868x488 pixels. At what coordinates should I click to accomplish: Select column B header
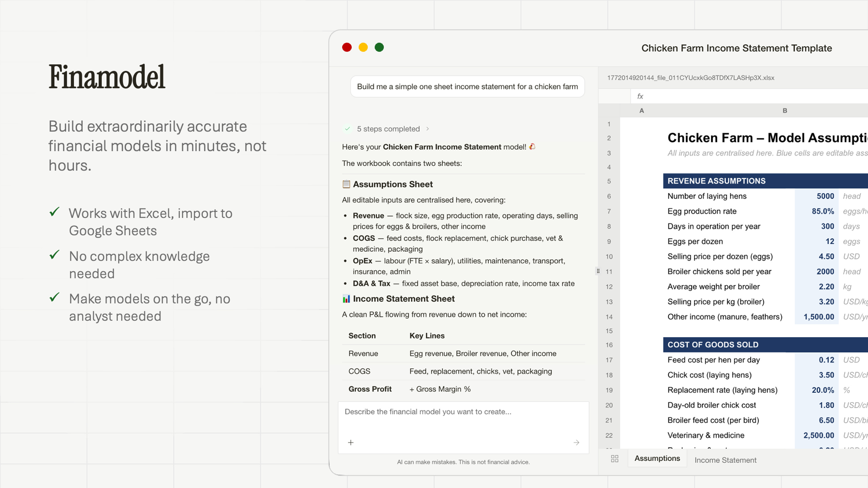785,110
